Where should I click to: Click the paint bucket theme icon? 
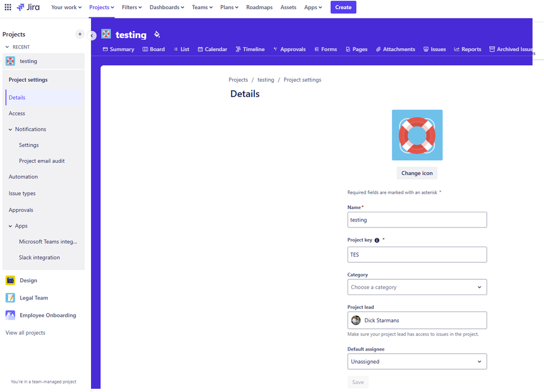[157, 34]
